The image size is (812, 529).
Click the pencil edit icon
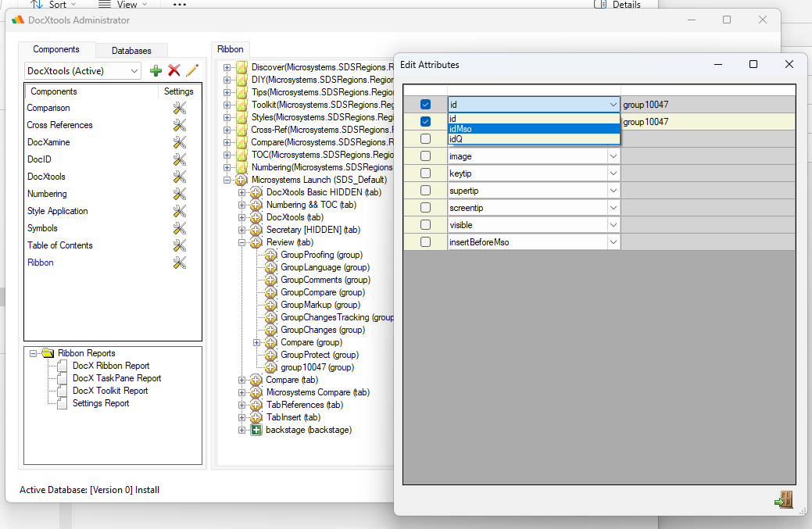[x=192, y=70]
